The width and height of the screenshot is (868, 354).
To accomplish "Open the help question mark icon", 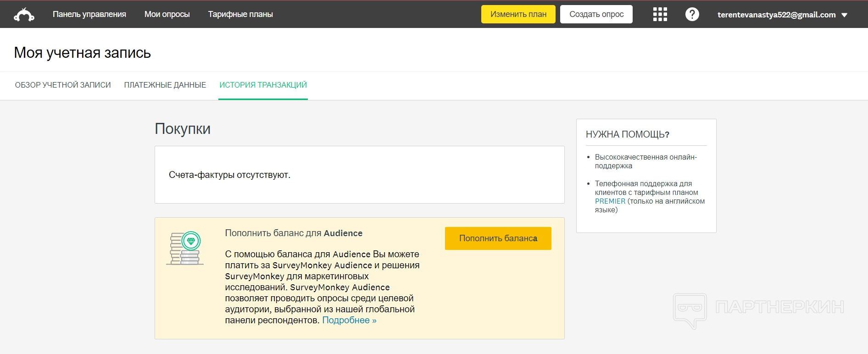I will click(692, 14).
